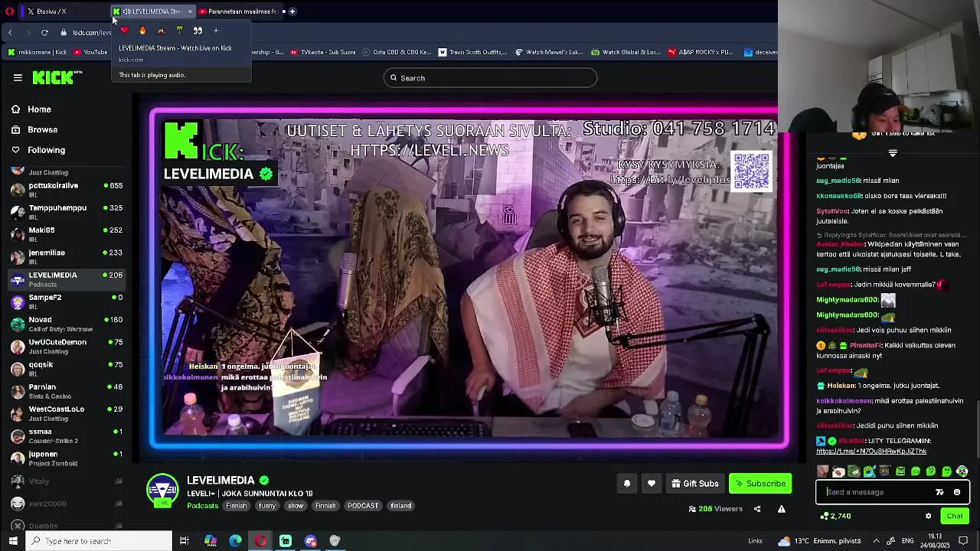Screen dimensions: 980x551
Task: Click the Opera icon on the taskbar
Action: point(260,541)
